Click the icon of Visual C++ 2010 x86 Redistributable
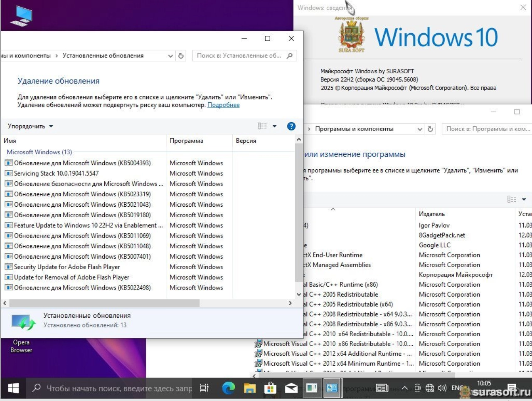 click(258, 344)
